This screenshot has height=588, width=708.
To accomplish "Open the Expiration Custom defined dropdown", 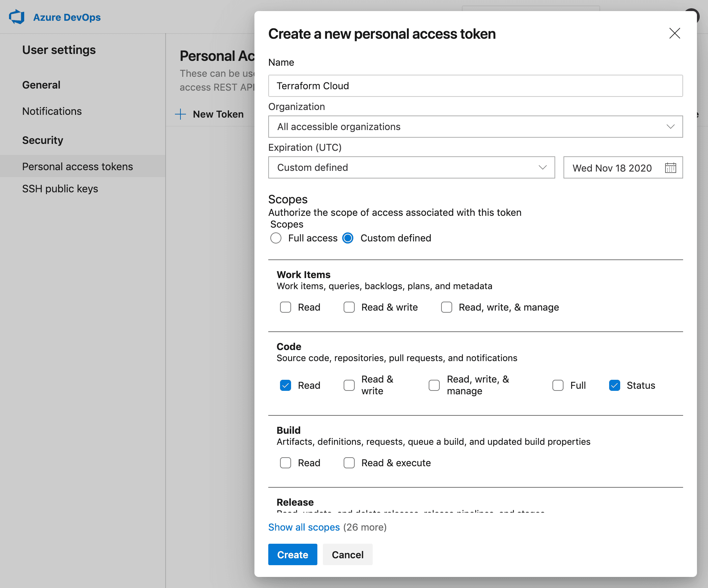I will pos(411,167).
